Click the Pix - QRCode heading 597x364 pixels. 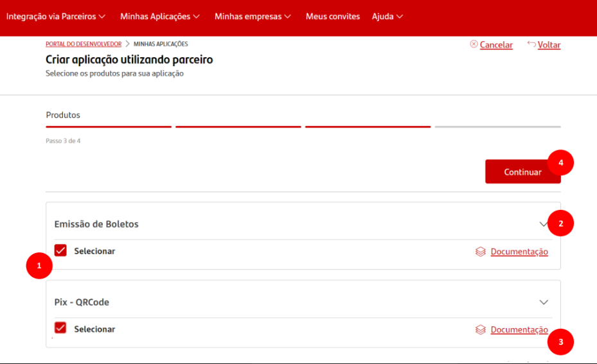[82, 302]
